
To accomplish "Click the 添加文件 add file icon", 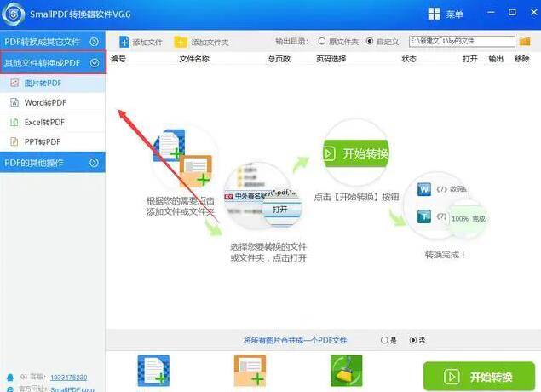I will point(124,42).
